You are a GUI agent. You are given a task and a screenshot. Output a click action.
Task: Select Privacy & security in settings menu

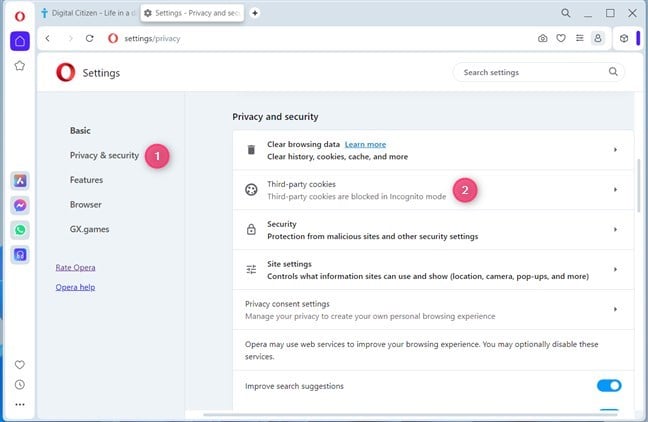tap(104, 155)
